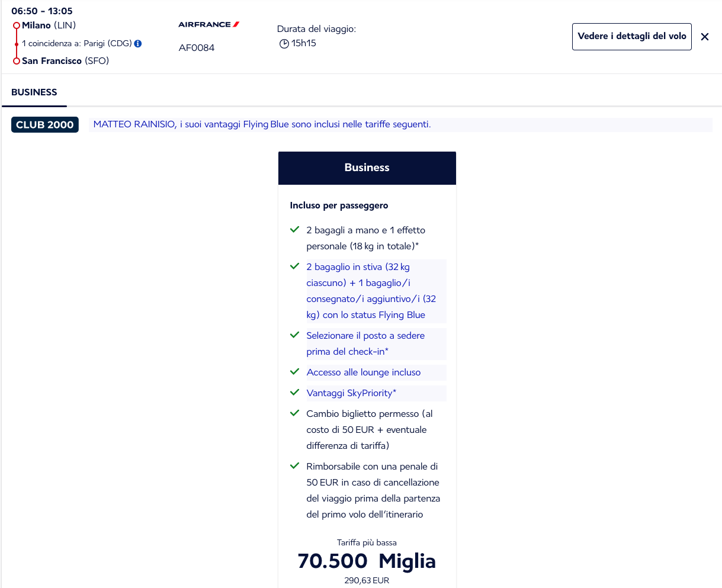
Task: Click the 'Tariffa più bassa' label
Action: tap(367, 542)
